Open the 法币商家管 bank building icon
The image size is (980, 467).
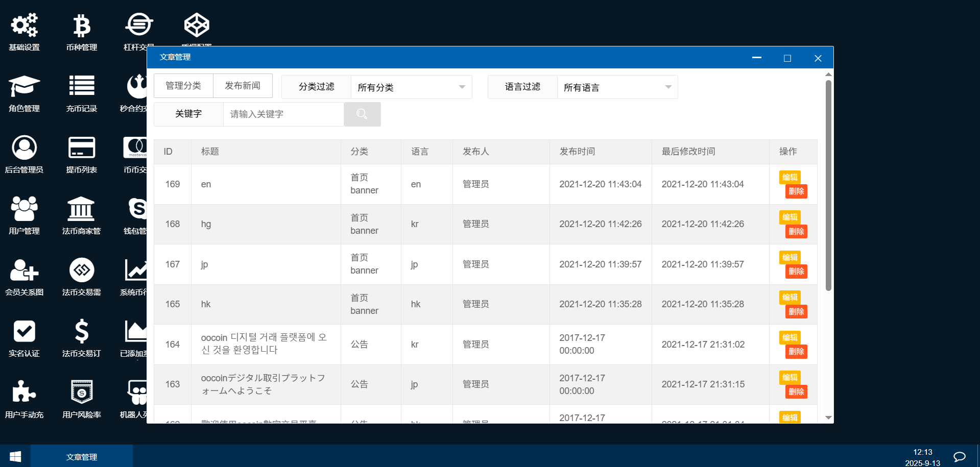81,209
